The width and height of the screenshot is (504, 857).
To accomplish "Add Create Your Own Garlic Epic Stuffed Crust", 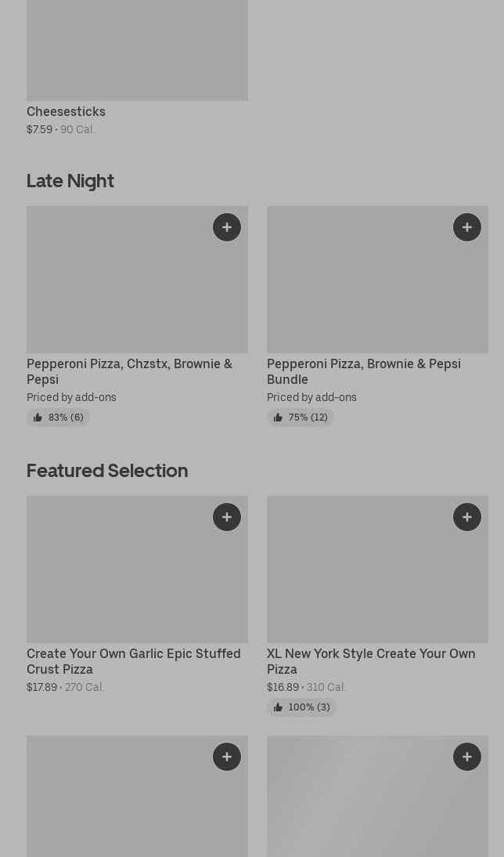I will point(227,517).
